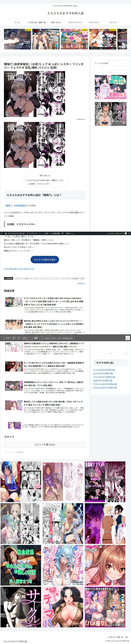The image size is (131, 644).
Task: Open related post むっつり赤ずきんくんからは逃げられない
Action: coord(45,368)
